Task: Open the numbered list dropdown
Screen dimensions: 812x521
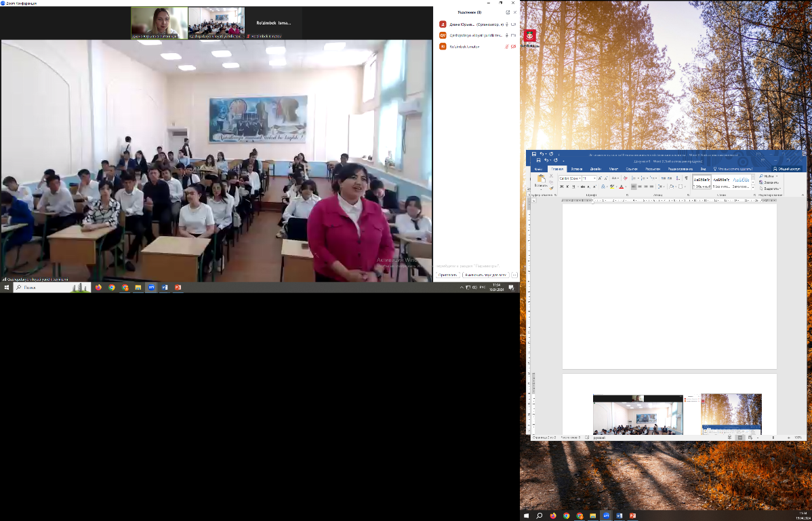Action: [647, 178]
